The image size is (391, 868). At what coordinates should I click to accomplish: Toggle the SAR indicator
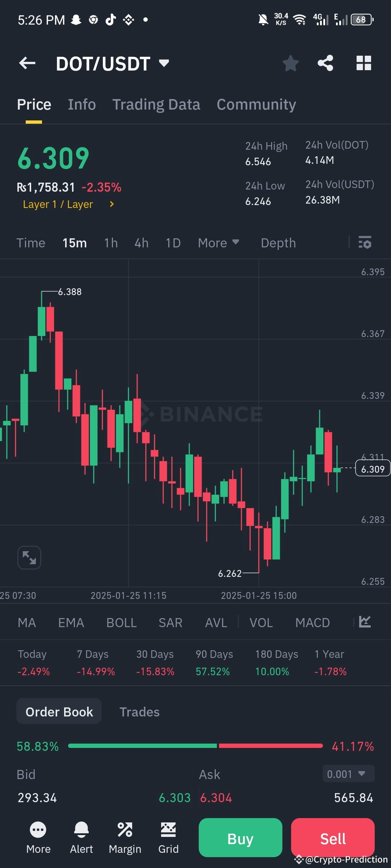point(170,623)
